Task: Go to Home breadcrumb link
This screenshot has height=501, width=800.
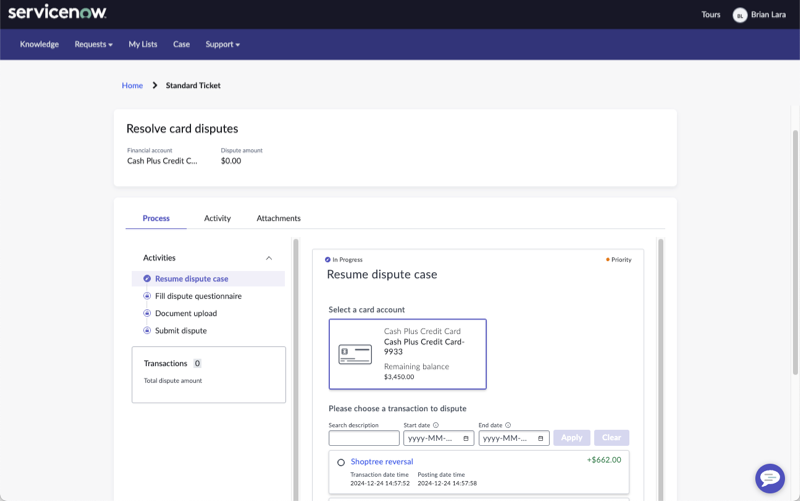Action: (x=132, y=85)
